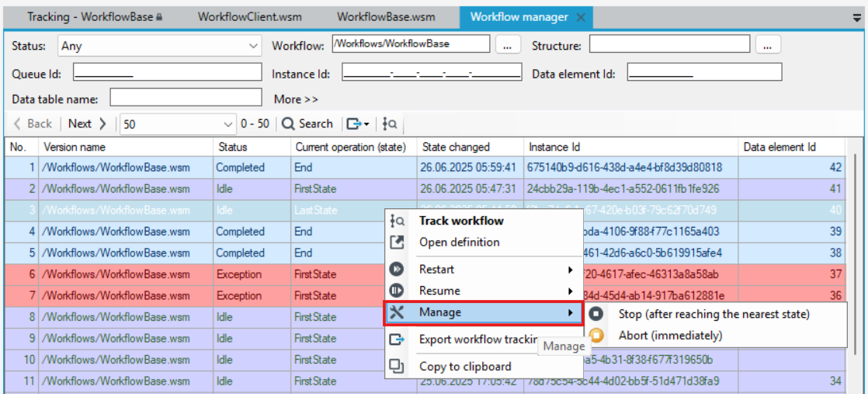Click the Open definition icon
Viewport: 868px width, 394px height.
tap(397, 242)
